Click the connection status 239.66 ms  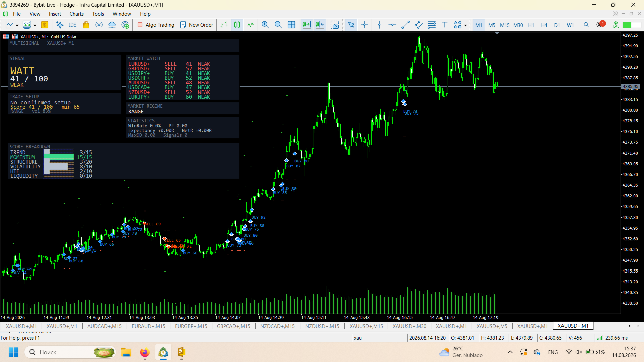pyautogui.click(x=612, y=338)
